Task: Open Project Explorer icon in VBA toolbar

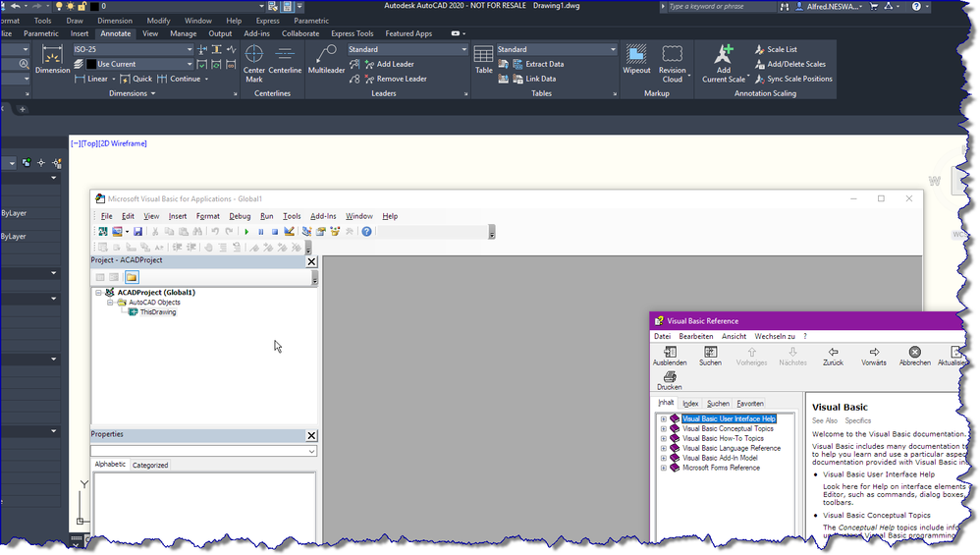Action: (306, 232)
